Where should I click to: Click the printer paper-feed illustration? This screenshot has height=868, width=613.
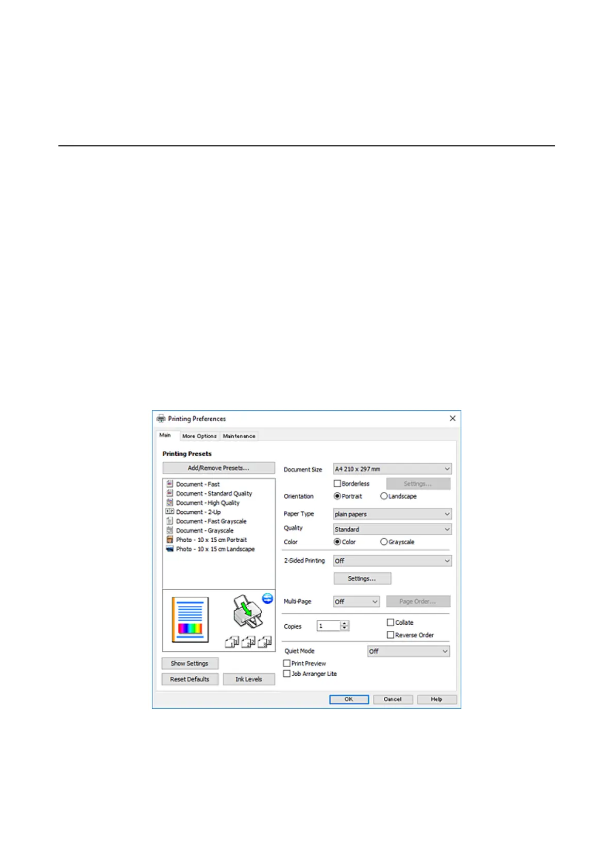[247, 611]
